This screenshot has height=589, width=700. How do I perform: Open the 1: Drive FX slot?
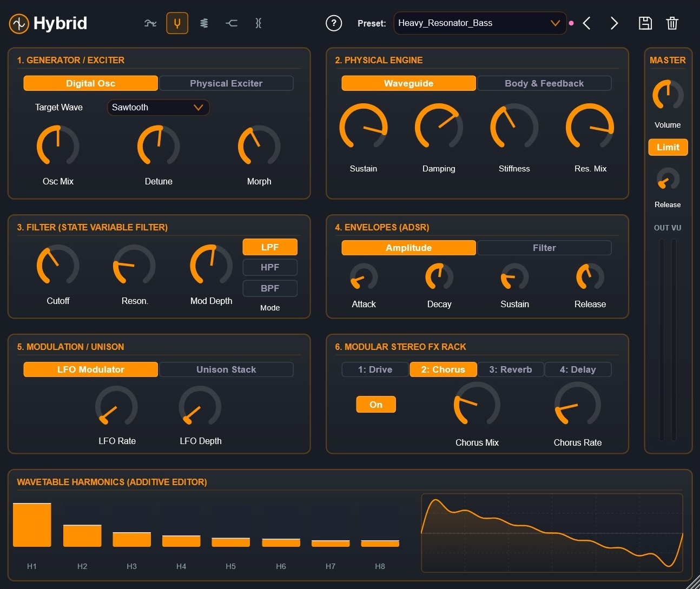pos(375,369)
